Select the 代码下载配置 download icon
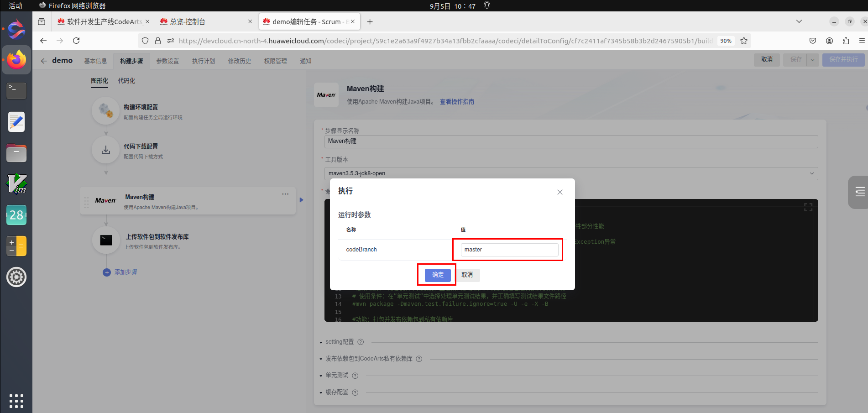 pyautogui.click(x=106, y=150)
